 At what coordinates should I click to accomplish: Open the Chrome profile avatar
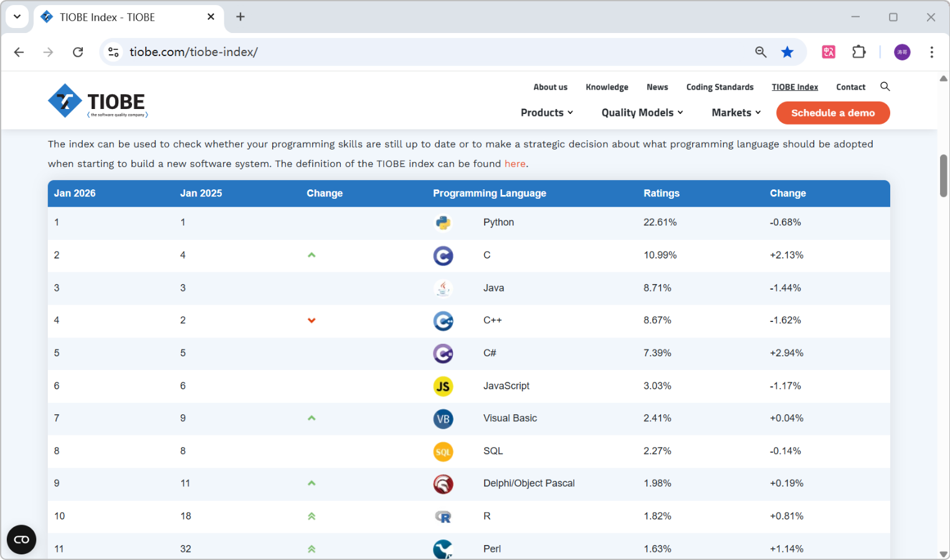902,52
